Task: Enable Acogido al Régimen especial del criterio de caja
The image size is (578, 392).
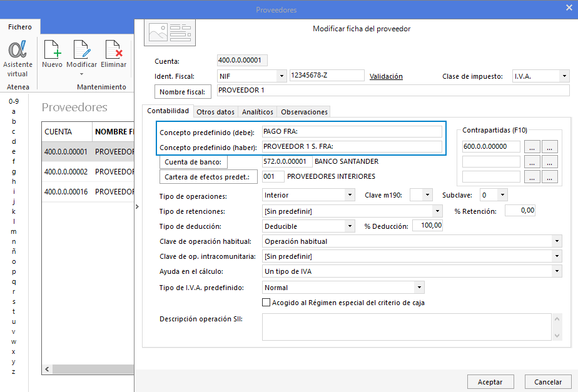Action: (x=266, y=303)
